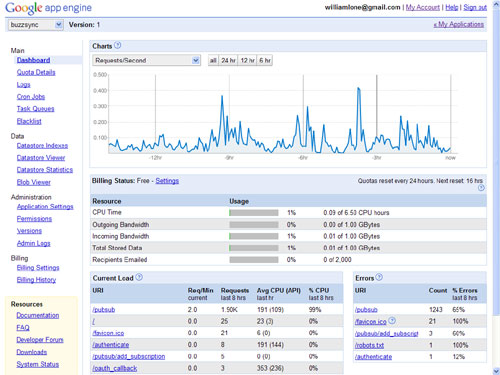Open Billing Settings in sidebar

[x=38, y=268]
